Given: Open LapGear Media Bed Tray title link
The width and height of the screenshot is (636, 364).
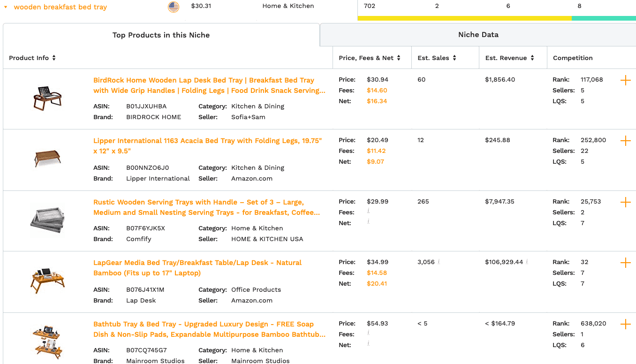Looking at the screenshot, I should tap(197, 268).
